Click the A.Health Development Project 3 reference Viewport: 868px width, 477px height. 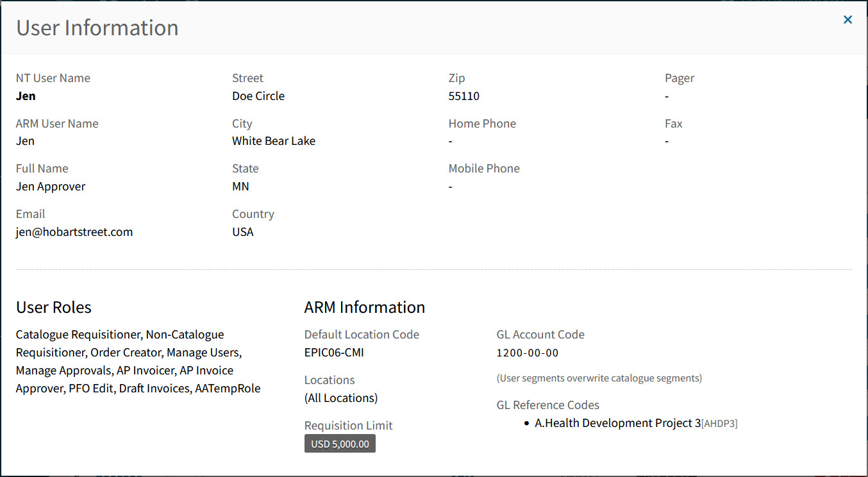(617, 423)
